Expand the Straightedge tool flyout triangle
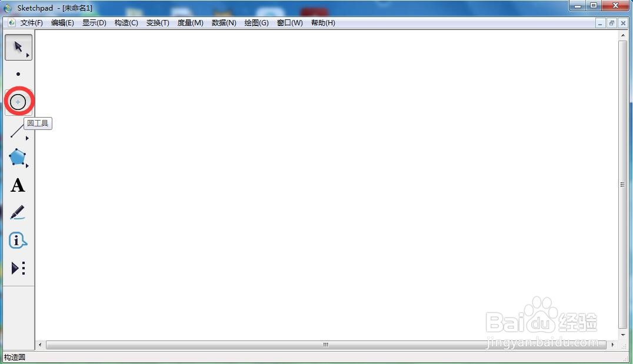The height and width of the screenshot is (364, 633). [27, 138]
